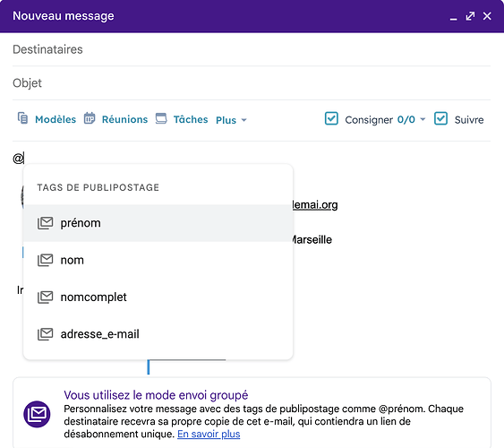
Task: Click the purple envoi groupé icon
Action: [37, 414]
